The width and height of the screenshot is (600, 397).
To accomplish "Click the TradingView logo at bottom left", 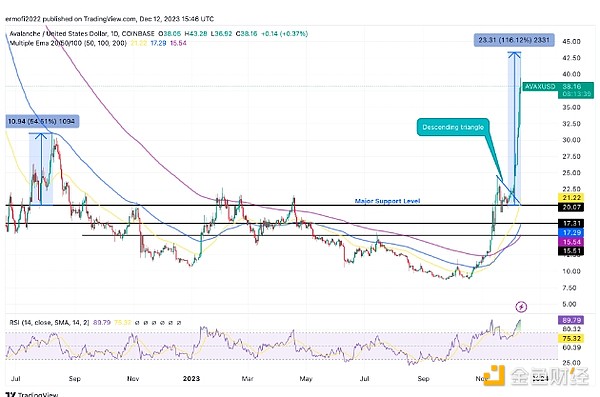I will [32, 394].
